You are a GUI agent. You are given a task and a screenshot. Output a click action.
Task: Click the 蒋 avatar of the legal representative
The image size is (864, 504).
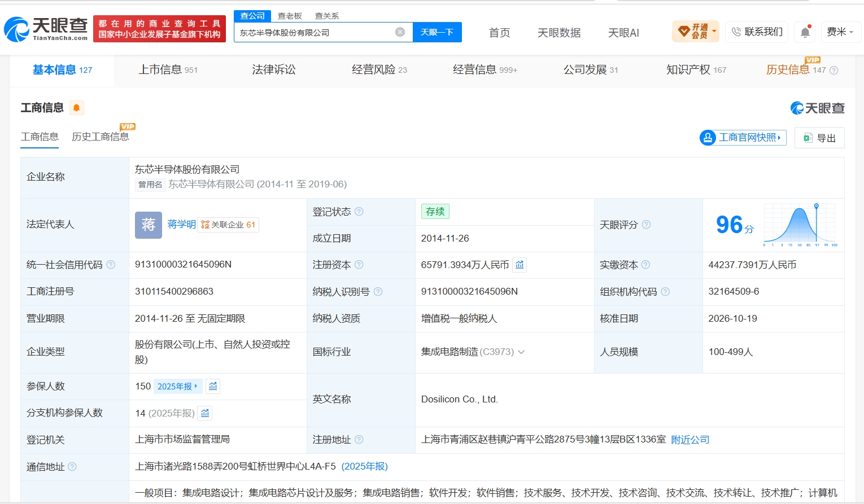click(x=149, y=225)
